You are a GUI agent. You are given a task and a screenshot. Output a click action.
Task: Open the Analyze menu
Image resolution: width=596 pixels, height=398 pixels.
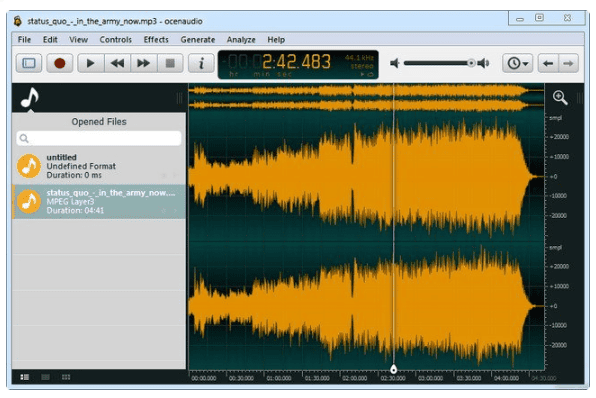pyautogui.click(x=241, y=40)
